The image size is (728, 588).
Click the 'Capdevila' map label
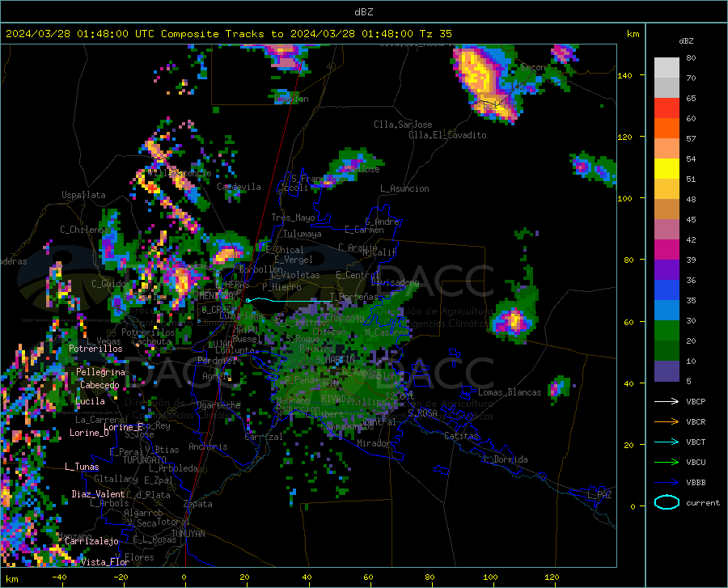(x=239, y=187)
